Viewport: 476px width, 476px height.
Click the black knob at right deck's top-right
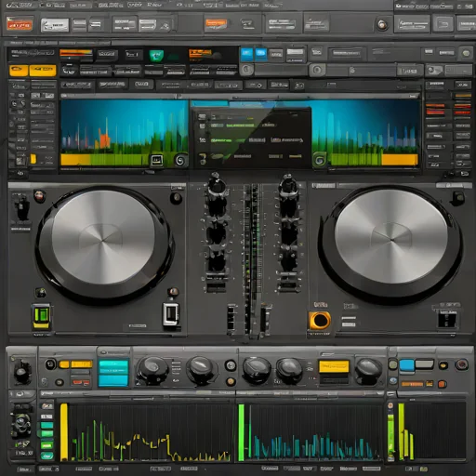(457, 198)
